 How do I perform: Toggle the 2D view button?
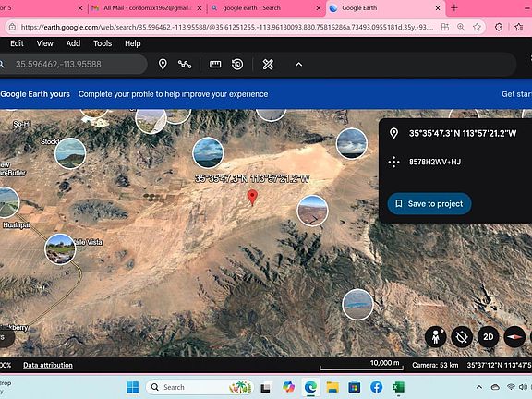(489, 336)
